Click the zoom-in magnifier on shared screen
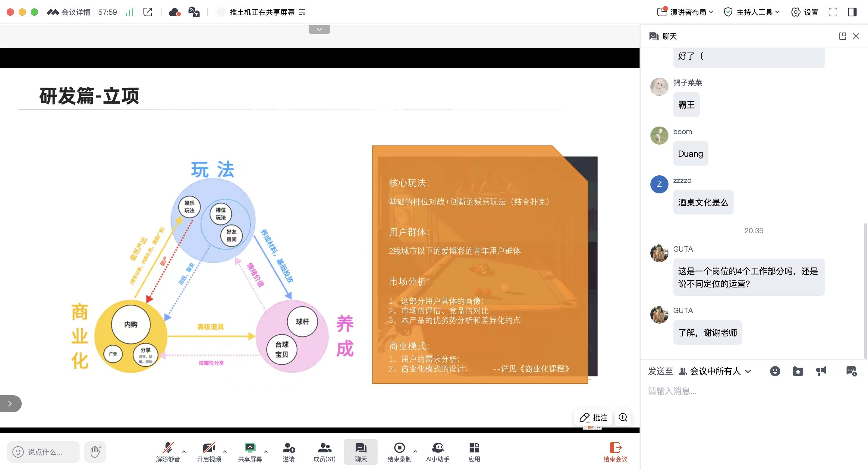 click(623, 418)
